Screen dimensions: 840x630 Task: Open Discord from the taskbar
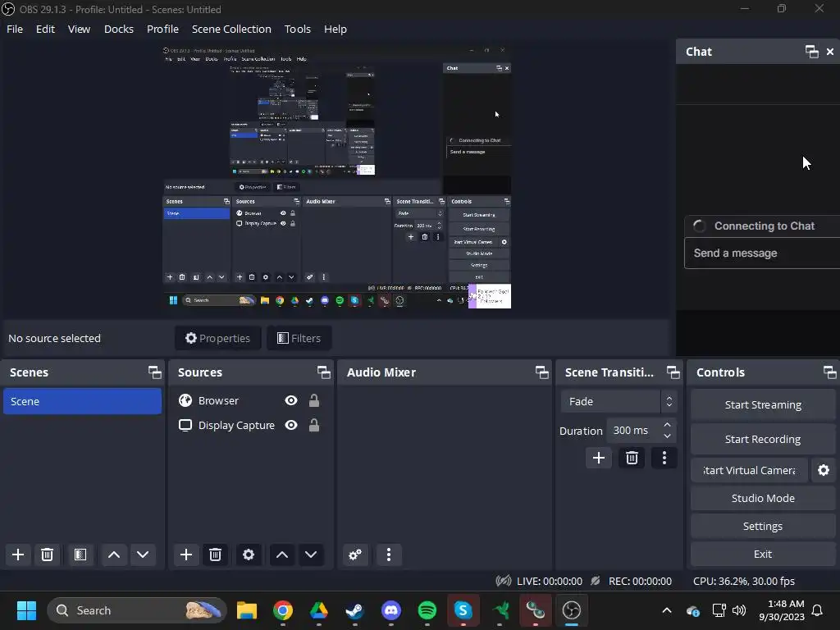point(391,610)
